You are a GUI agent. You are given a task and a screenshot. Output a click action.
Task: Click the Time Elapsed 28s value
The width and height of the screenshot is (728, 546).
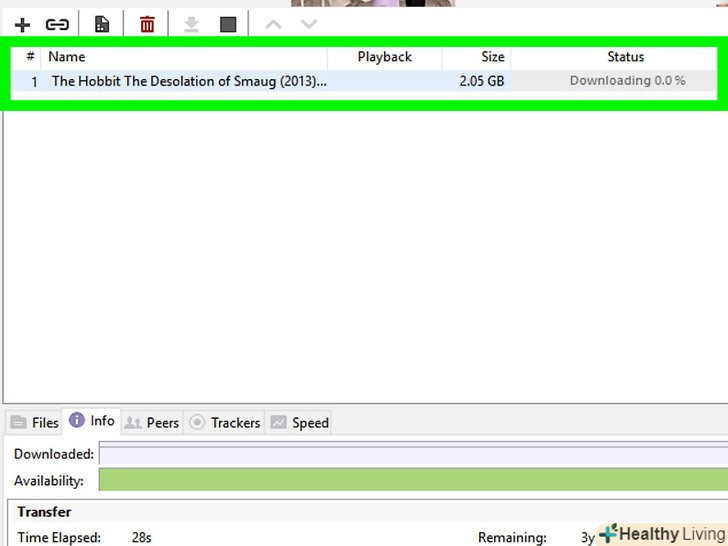(x=142, y=538)
